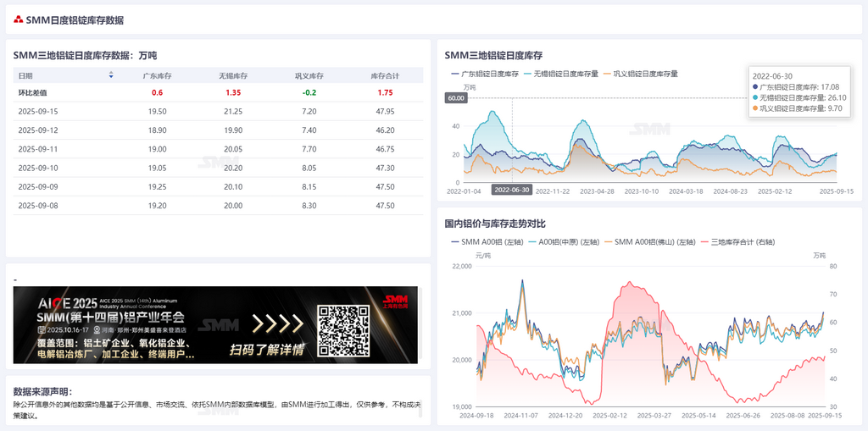Click 扫码了解详情 text on banner
Image resolution: width=868 pixels, height=431 pixels.
[x=267, y=350]
